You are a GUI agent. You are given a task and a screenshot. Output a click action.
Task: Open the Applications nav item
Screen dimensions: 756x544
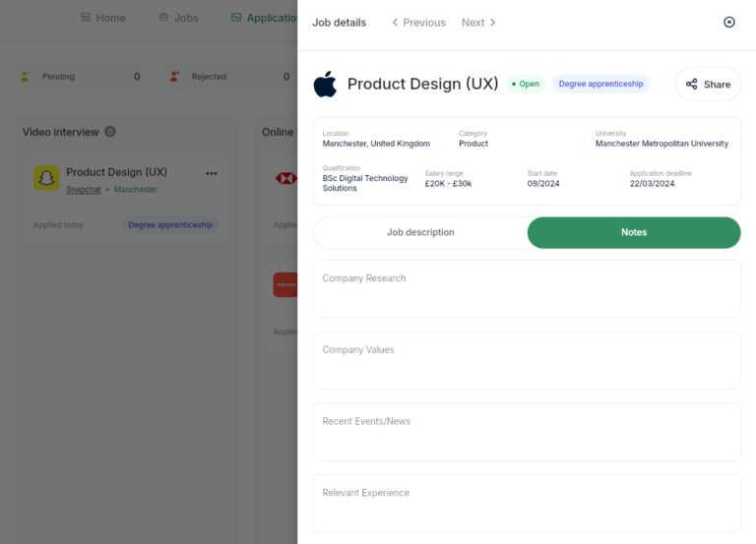pos(264,18)
